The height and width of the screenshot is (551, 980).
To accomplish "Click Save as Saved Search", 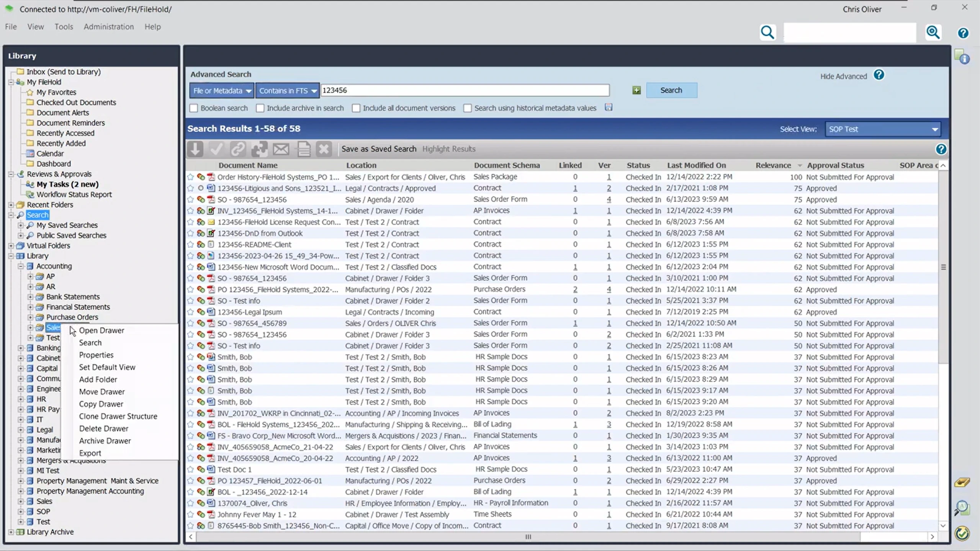I will click(379, 149).
